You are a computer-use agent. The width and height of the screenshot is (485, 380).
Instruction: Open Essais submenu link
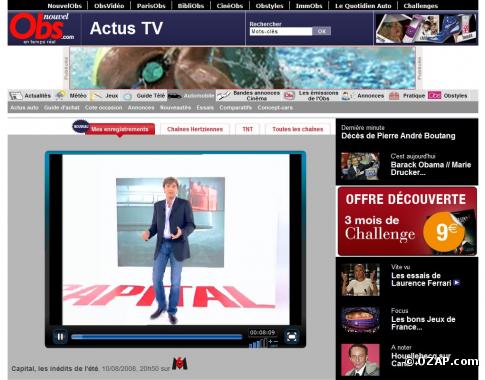coord(205,108)
